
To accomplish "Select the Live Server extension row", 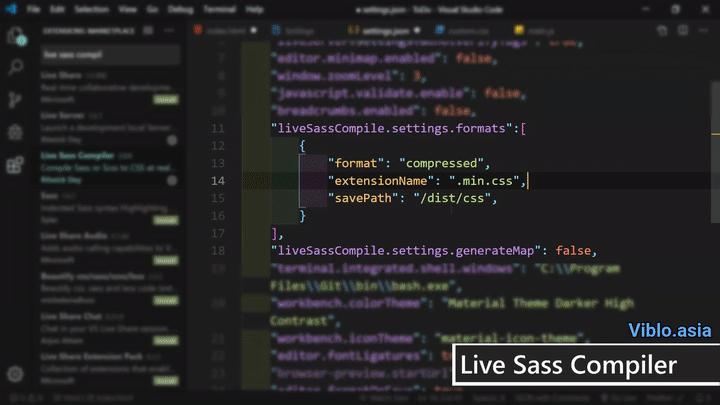I will point(110,127).
